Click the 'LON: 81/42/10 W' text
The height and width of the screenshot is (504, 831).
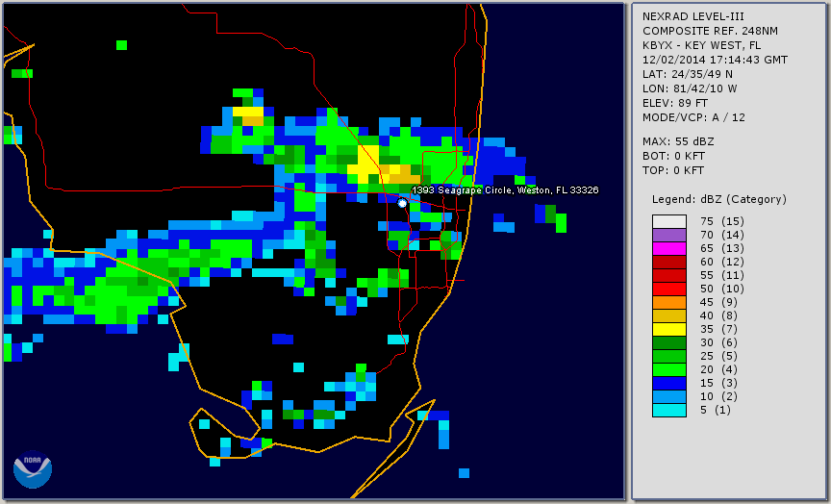pos(690,88)
